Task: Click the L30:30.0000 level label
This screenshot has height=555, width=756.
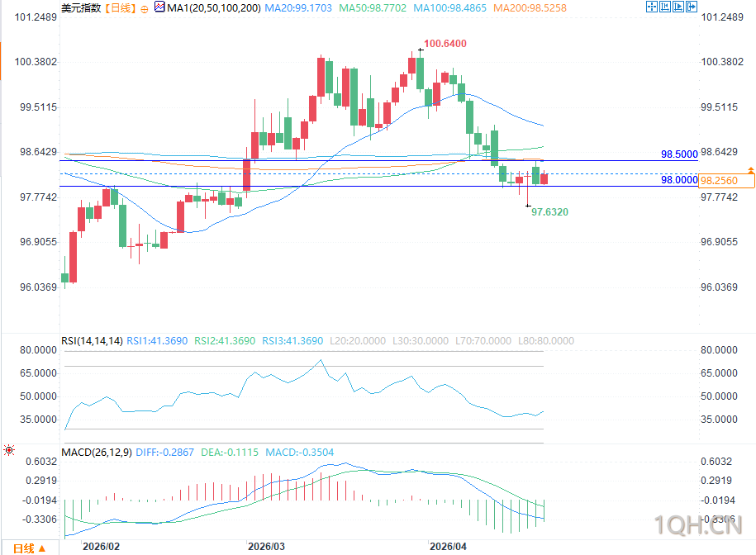Action: tap(421, 341)
